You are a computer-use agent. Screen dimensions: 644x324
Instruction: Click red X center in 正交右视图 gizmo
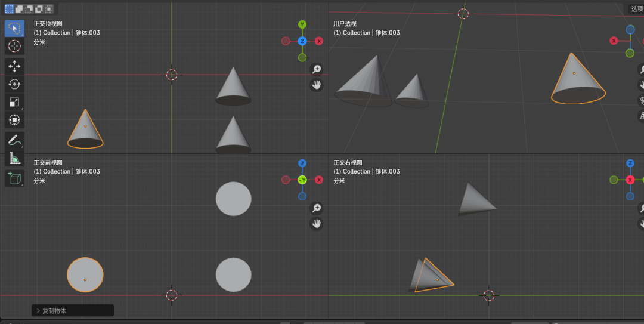(630, 180)
